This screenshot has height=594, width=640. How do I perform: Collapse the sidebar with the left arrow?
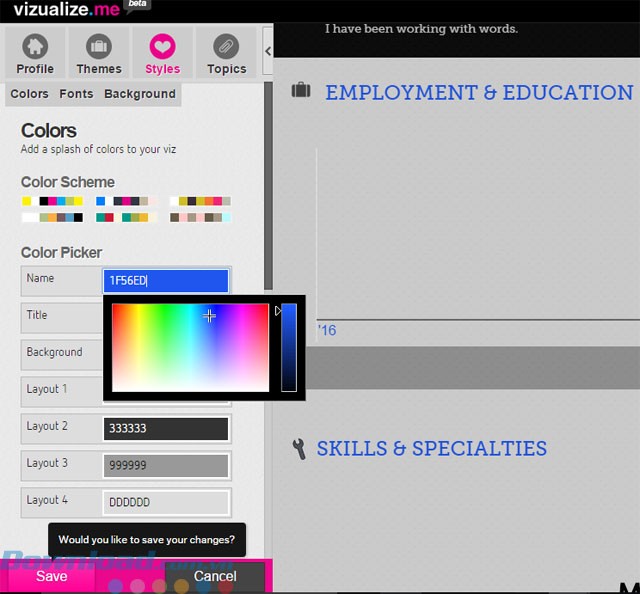268,51
